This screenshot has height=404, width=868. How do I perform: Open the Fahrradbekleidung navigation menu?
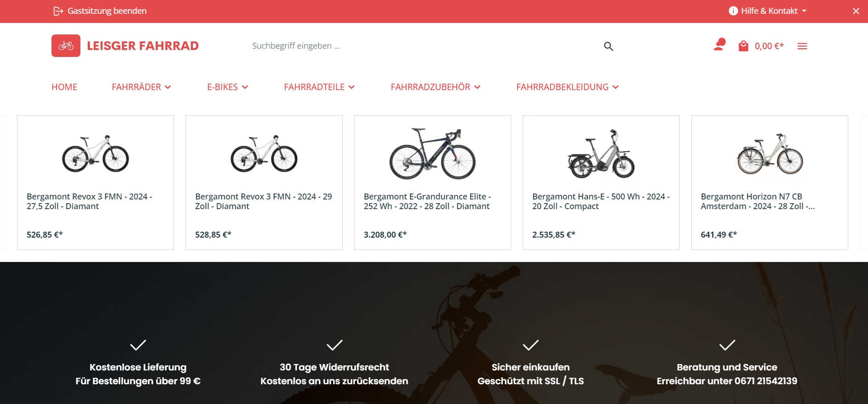pyautogui.click(x=567, y=87)
